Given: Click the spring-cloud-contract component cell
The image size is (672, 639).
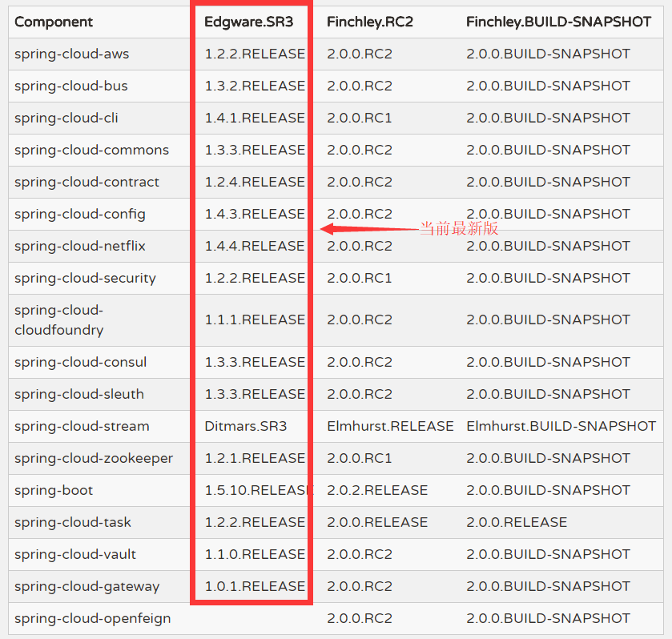Looking at the screenshot, I should (87, 182).
